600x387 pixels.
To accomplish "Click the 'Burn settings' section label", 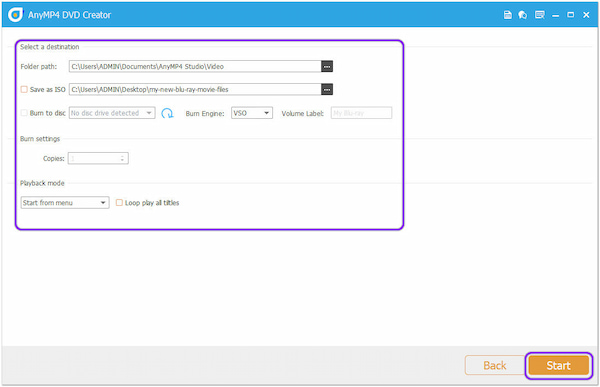I will click(x=40, y=139).
